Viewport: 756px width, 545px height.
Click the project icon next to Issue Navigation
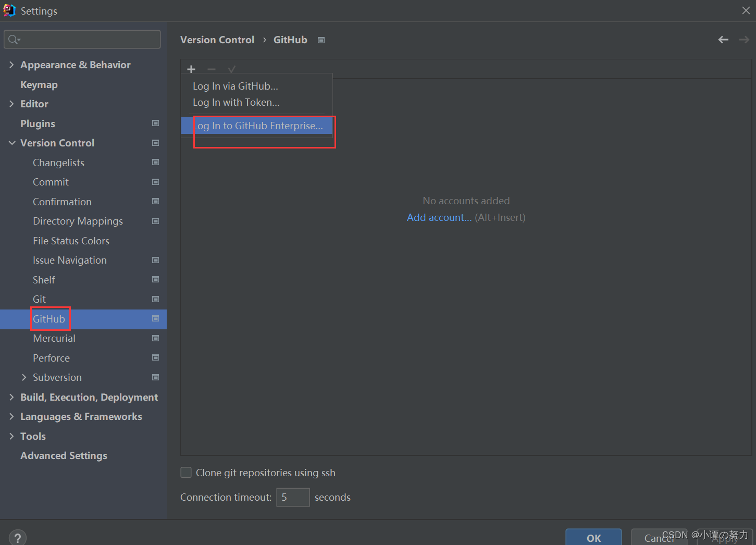point(155,260)
